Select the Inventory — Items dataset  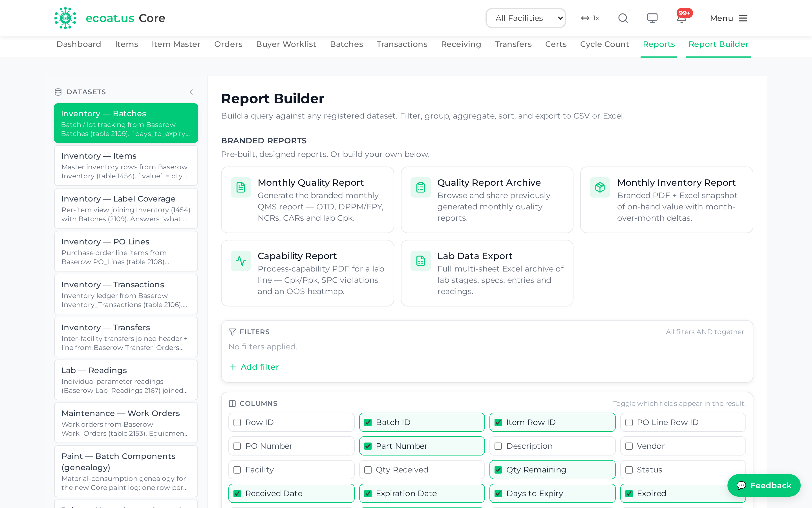click(x=126, y=165)
